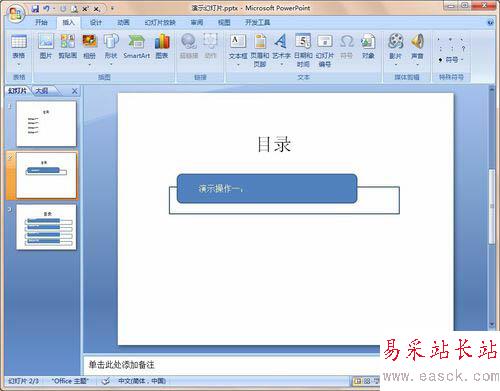Switch to the 开发工具 ribbon tab
500x391 pixels.
pos(258,22)
